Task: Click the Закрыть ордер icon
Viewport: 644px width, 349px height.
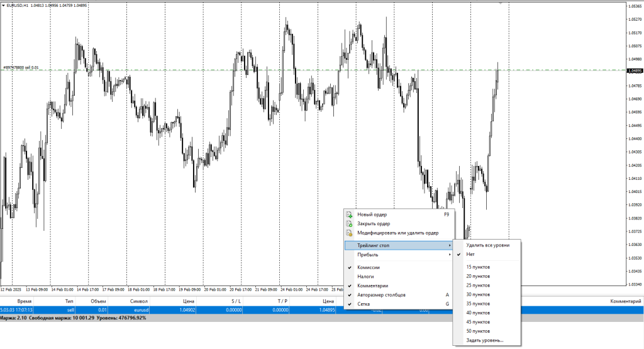Action: click(349, 223)
